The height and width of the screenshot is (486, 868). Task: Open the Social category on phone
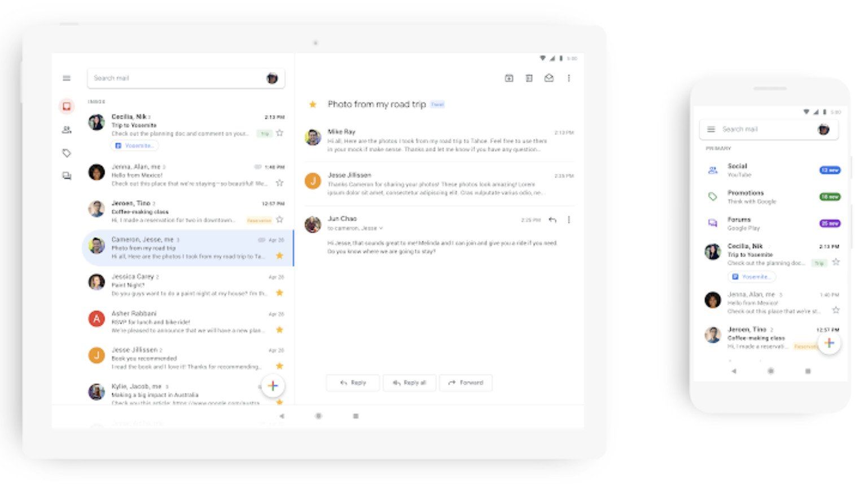[773, 170]
